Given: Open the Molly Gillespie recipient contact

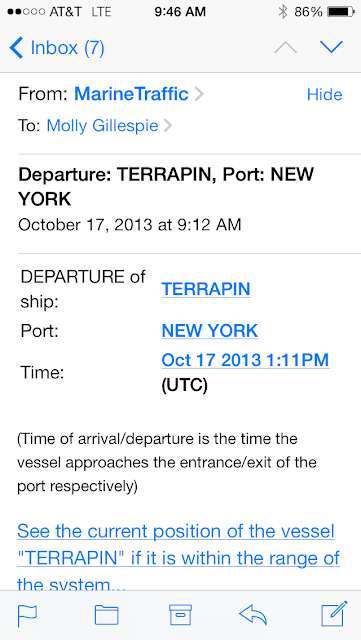Looking at the screenshot, I should click(x=103, y=125).
